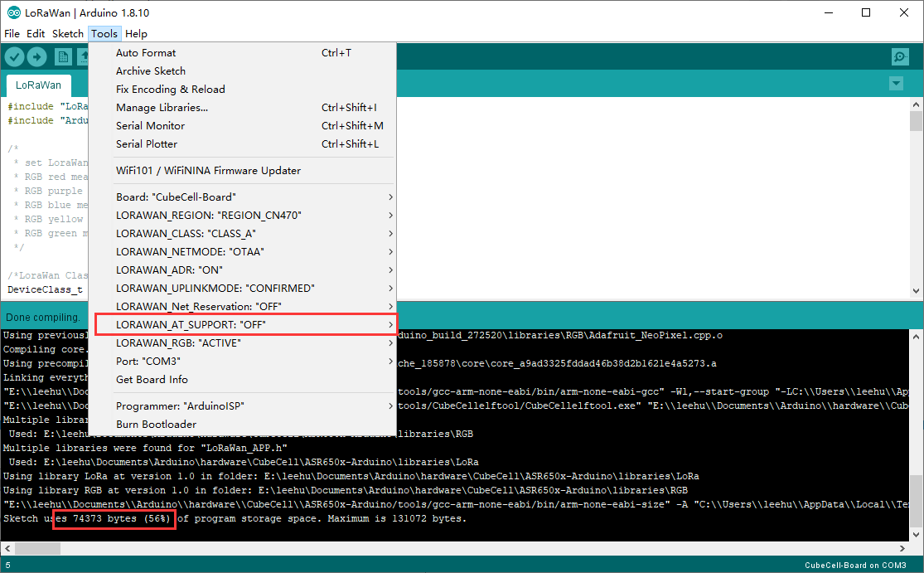The height and width of the screenshot is (573, 924).
Task: Click the "DeviceClass_t" code line in editor
Action: pyautogui.click(x=46, y=290)
